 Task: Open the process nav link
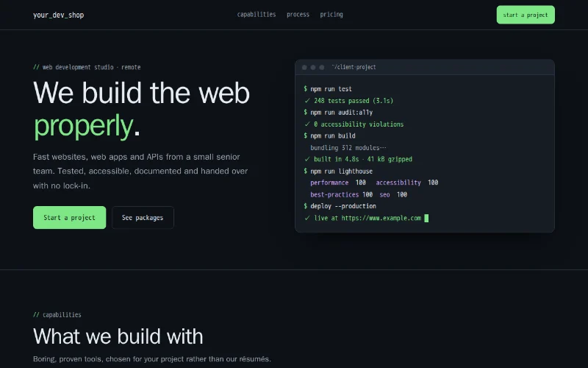(x=298, y=15)
